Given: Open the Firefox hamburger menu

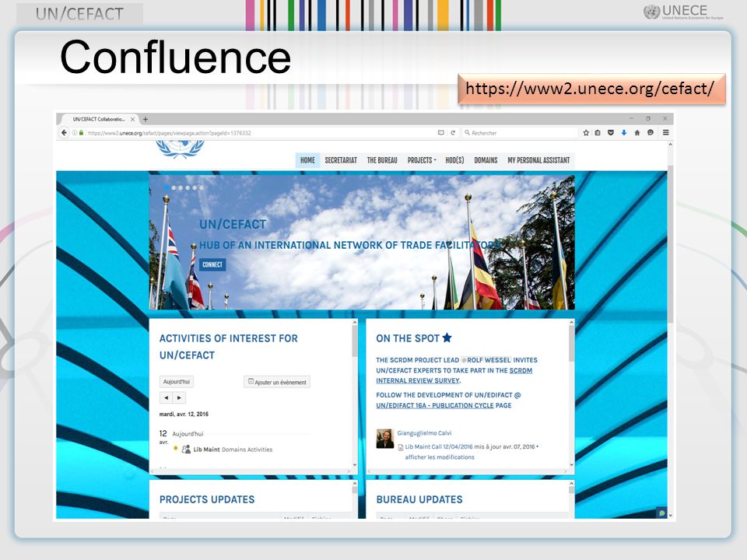Looking at the screenshot, I should pos(666,133).
